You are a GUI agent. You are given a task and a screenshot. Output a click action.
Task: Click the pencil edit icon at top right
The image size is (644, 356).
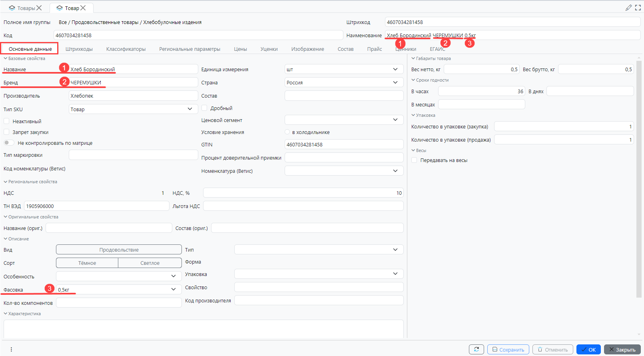pyautogui.click(x=628, y=8)
